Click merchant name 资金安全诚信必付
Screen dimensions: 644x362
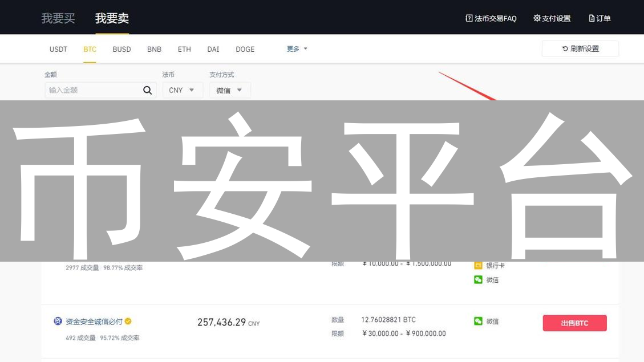coord(94,322)
